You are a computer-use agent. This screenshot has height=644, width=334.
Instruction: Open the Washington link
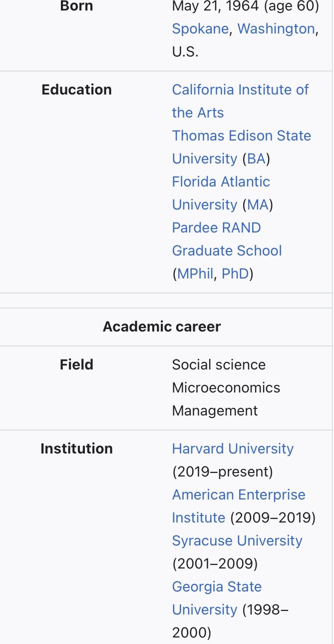pyautogui.click(x=276, y=29)
